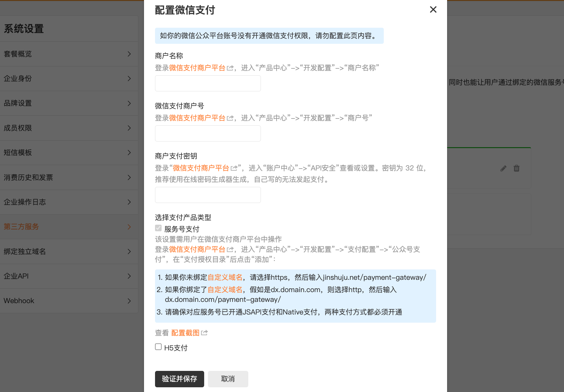Click the 系统设置 heading
Image resolution: width=564 pixels, height=392 pixels.
(24, 29)
